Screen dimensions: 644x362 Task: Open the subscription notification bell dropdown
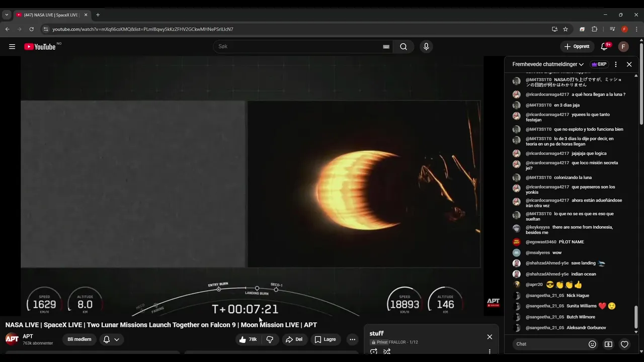(111, 339)
